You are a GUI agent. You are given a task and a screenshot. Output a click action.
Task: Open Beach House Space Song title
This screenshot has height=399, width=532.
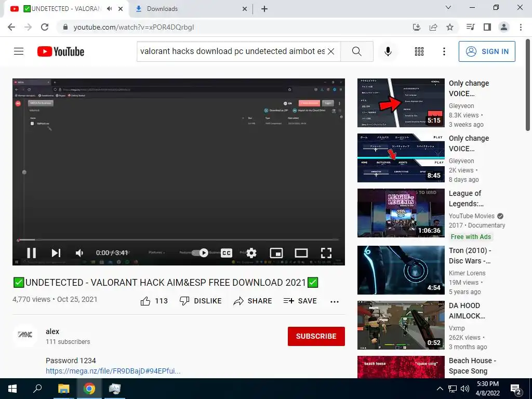[472, 366]
